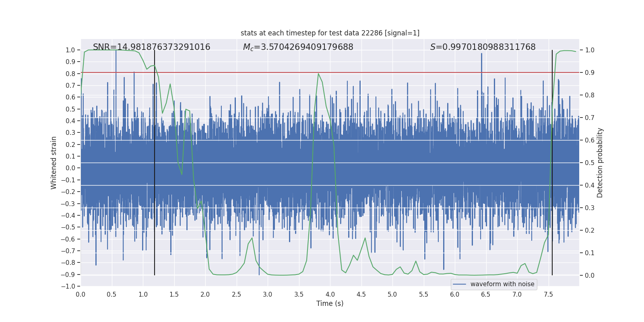Click the 4.0 tick label on the time axis

click(x=330, y=294)
